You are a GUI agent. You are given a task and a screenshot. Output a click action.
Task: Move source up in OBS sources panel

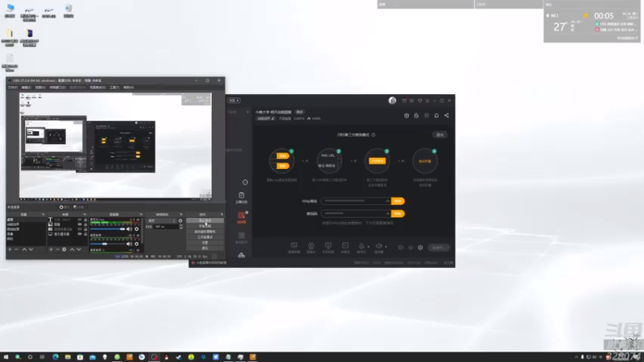[72, 249]
